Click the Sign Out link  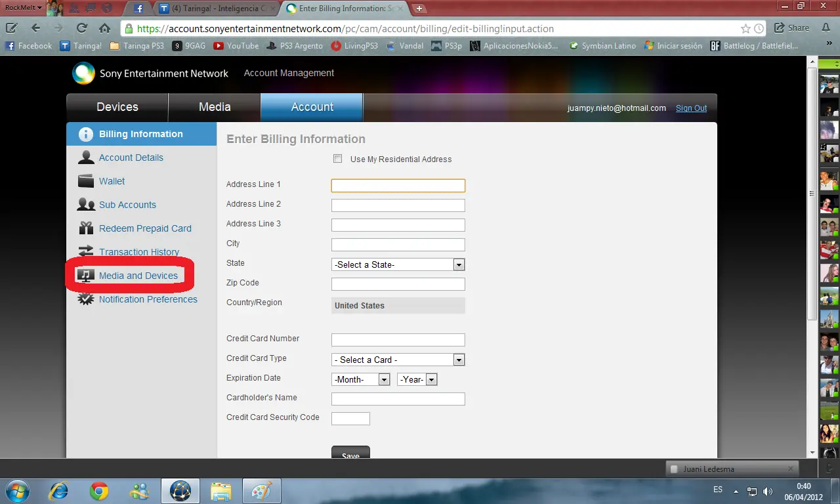691,108
